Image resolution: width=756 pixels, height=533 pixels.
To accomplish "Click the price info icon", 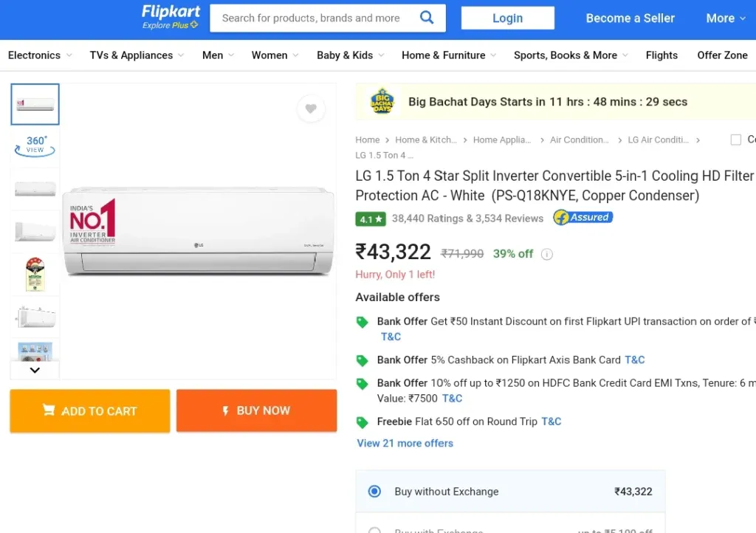I will tap(547, 254).
